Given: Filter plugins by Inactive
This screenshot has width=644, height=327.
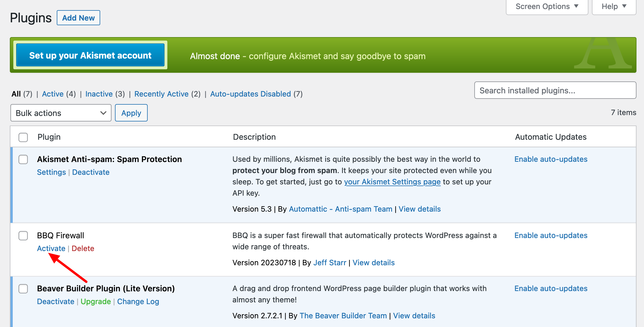Looking at the screenshot, I should point(99,94).
